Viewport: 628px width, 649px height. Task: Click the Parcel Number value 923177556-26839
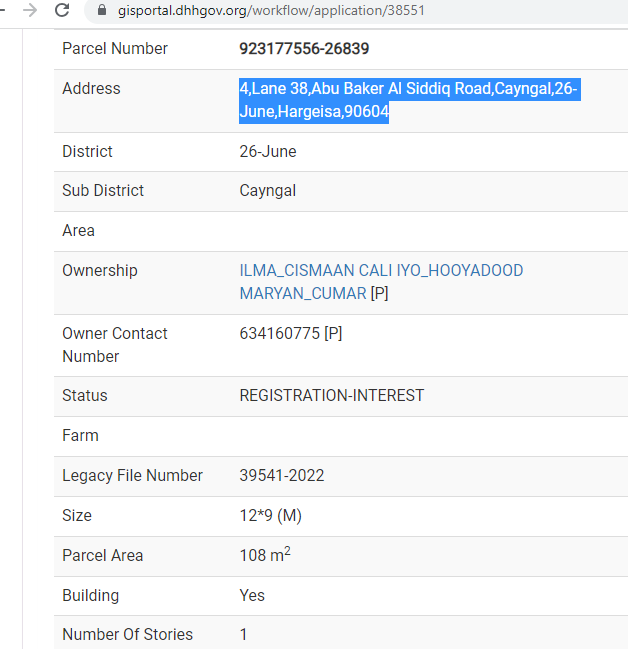coord(304,49)
